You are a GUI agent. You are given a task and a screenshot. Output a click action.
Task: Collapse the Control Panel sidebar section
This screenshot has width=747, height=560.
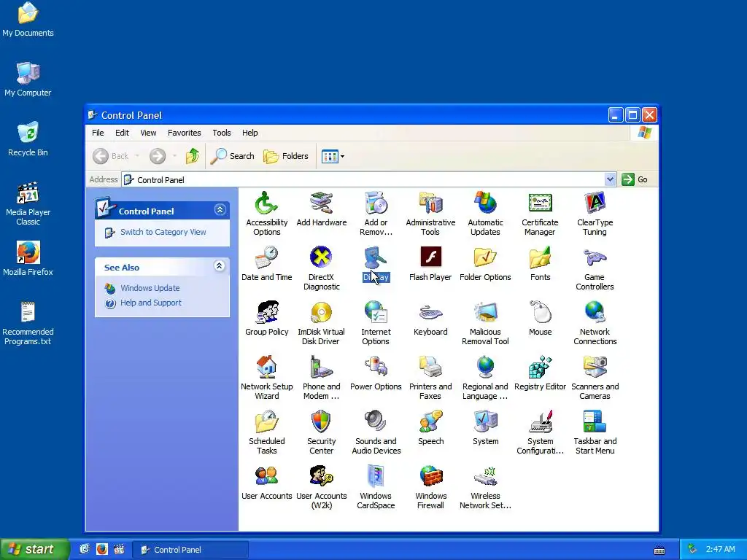coord(220,209)
